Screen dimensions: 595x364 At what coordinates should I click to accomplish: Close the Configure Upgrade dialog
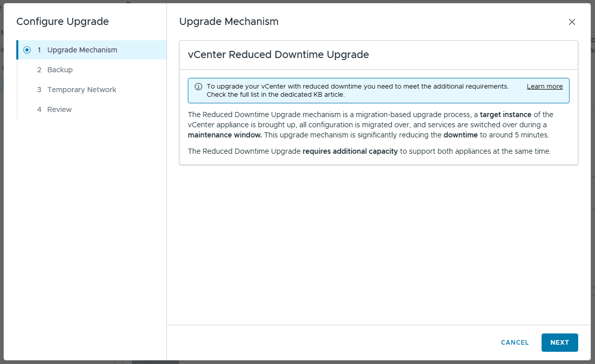tap(572, 22)
